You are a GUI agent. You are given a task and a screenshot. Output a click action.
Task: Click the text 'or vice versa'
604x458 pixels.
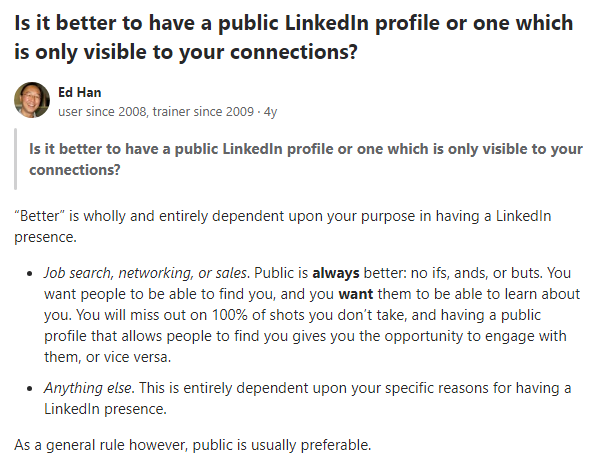pos(128,357)
